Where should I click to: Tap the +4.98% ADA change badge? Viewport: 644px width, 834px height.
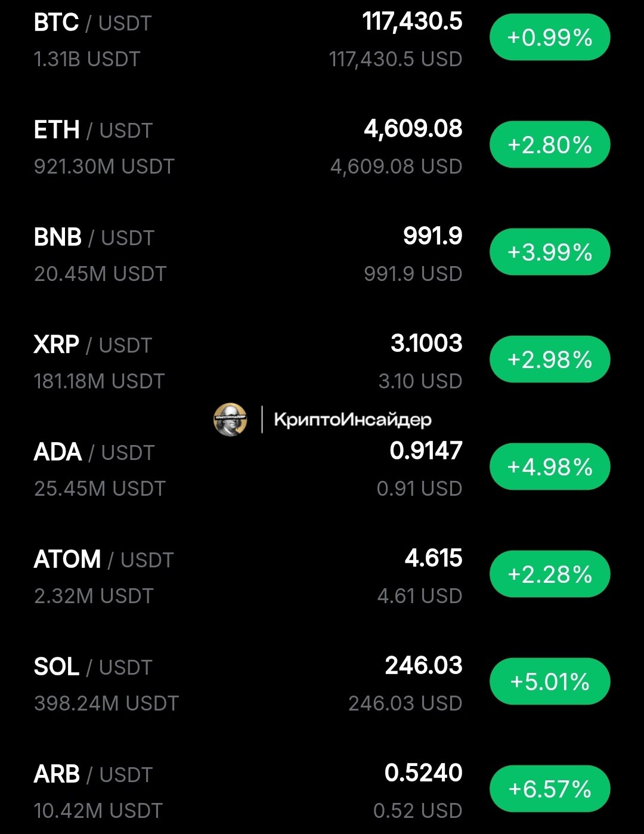tap(550, 467)
